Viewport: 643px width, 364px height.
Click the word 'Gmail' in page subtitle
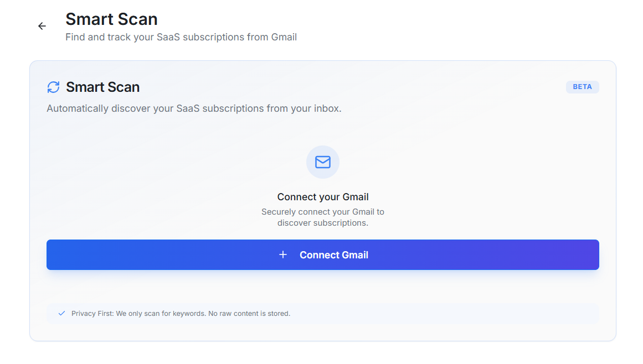(x=284, y=37)
